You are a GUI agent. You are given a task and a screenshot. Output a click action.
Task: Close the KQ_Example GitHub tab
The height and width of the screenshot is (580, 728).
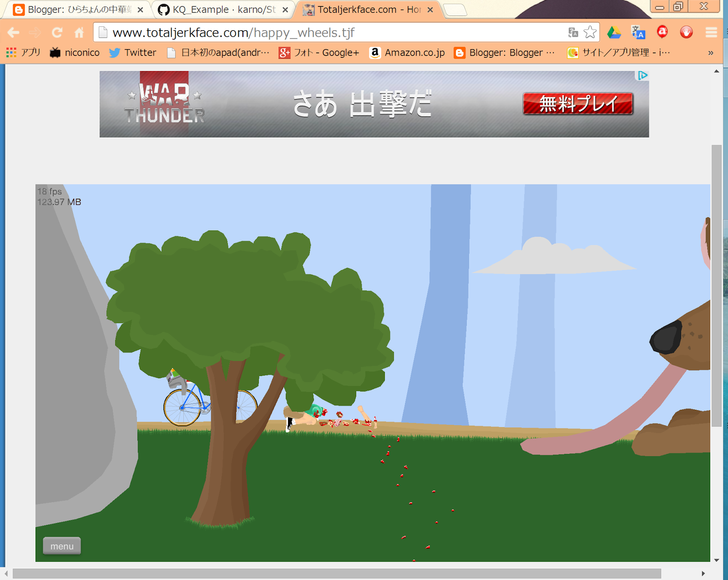285,10
